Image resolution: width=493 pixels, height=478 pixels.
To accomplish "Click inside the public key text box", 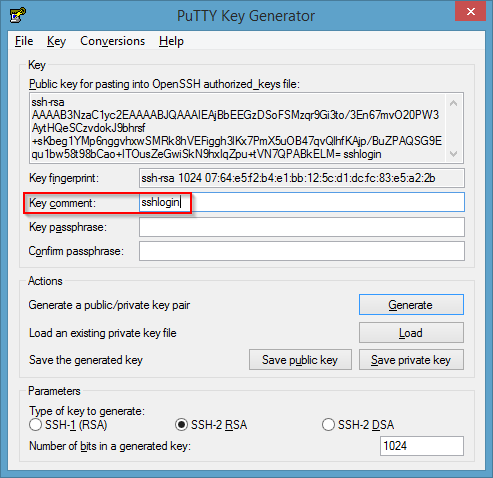I will 237,128.
